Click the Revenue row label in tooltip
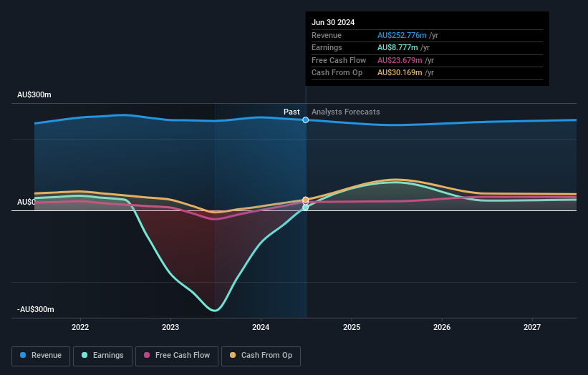588x375 pixels. [327, 35]
